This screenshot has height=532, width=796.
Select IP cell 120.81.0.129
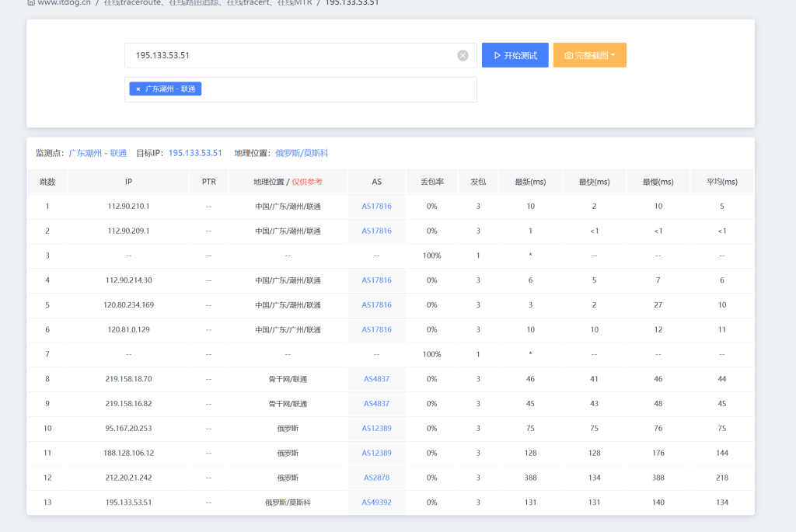pos(128,329)
